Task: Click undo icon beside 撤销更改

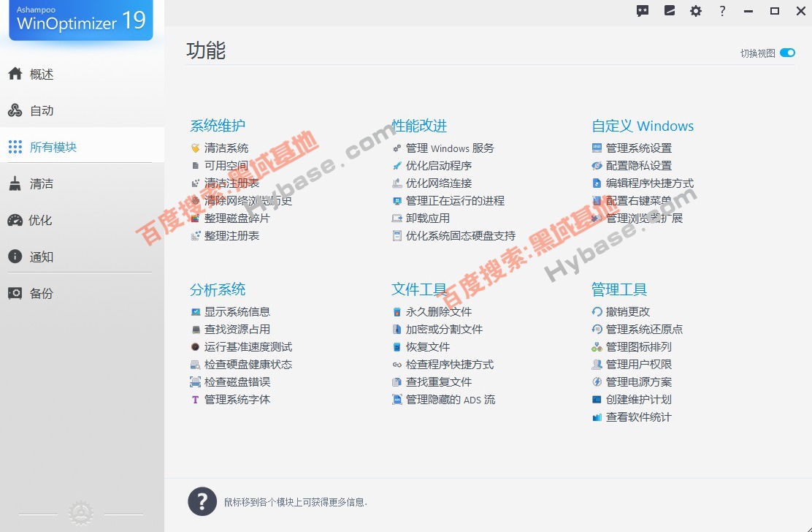Action: click(597, 312)
